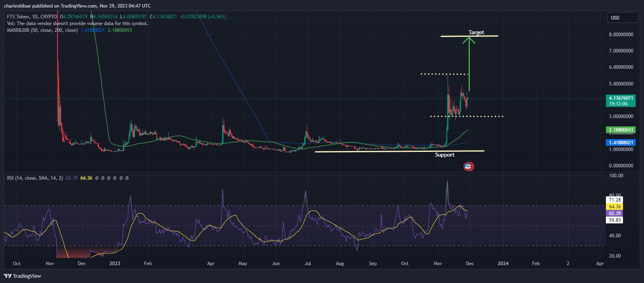
Task: Click the 2023 label on time axis
Action: (115, 264)
